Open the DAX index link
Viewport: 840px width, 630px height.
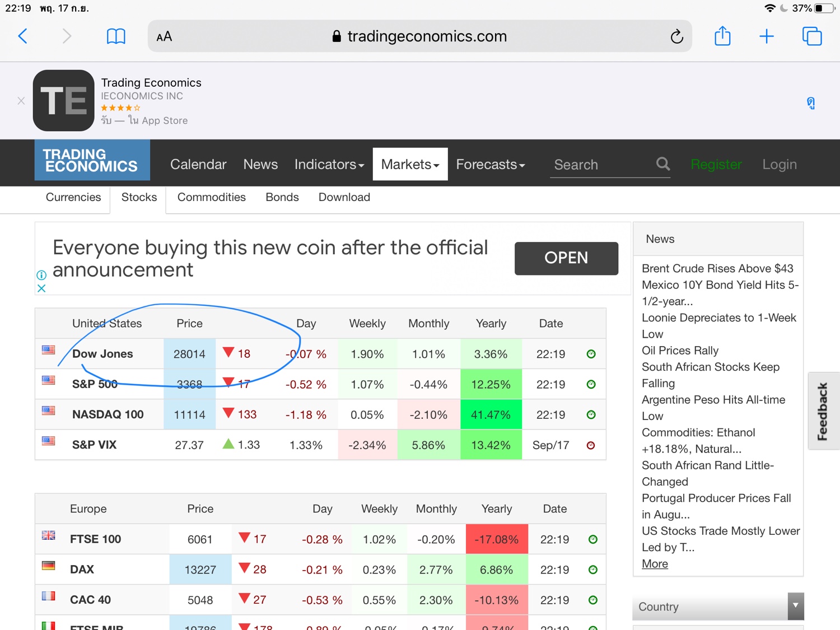point(82,570)
